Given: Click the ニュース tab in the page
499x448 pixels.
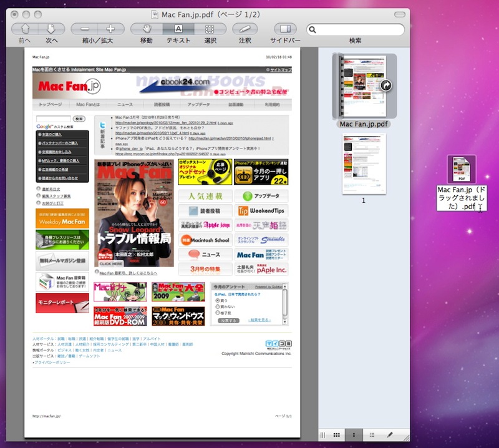Looking at the screenshot, I should click(125, 105).
